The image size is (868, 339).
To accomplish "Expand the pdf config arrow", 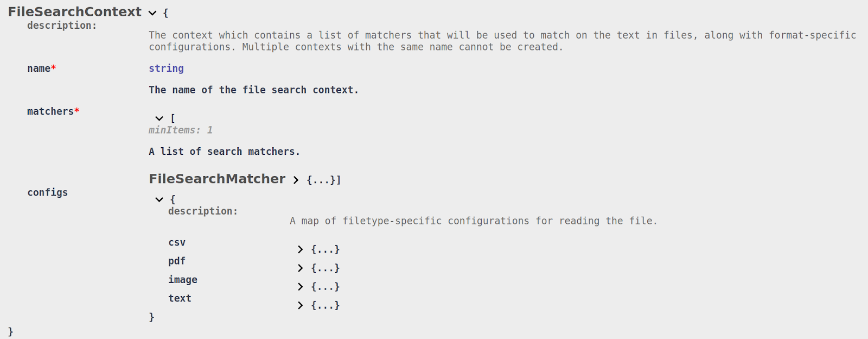I will point(300,268).
